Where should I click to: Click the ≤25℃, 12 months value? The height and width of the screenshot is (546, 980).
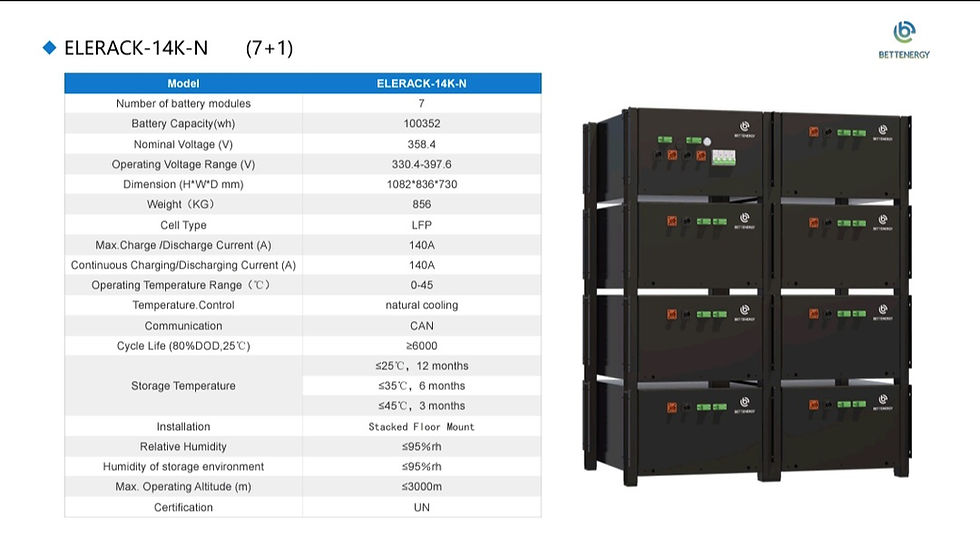pyautogui.click(x=422, y=365)
